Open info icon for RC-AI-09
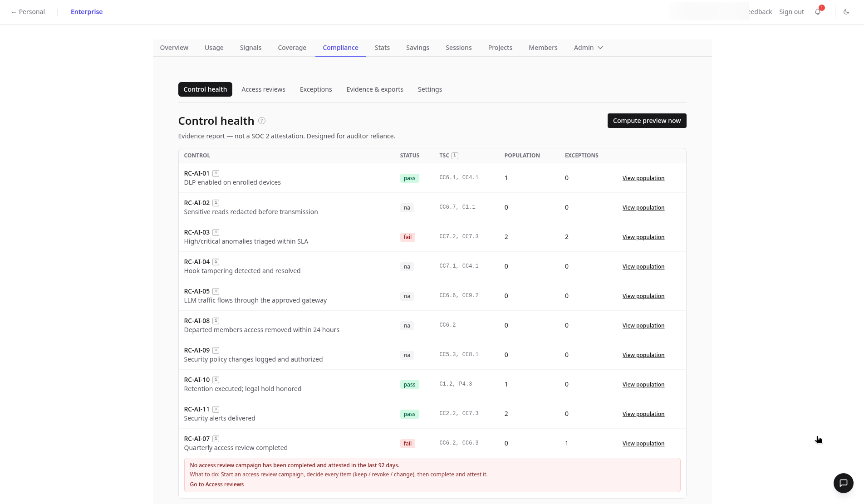This screenshot has height=504, width=864. pyautogui.click(x=216, y=350)
